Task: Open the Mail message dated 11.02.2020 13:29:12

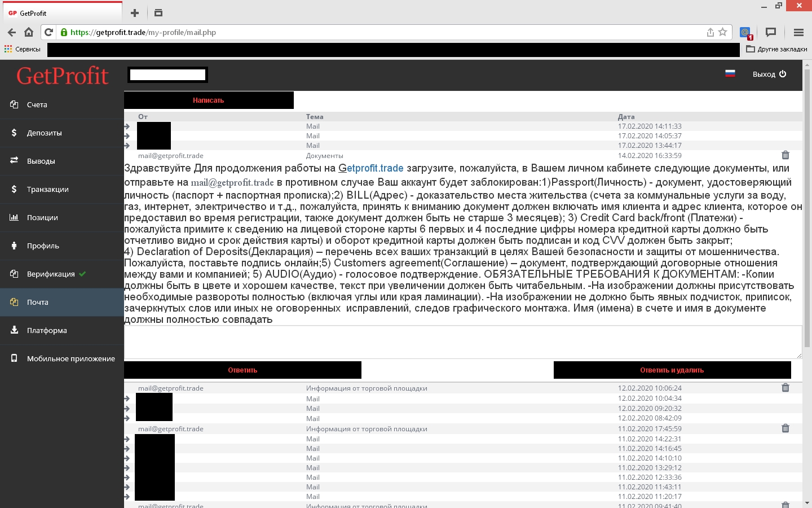Action: [463, 468]
